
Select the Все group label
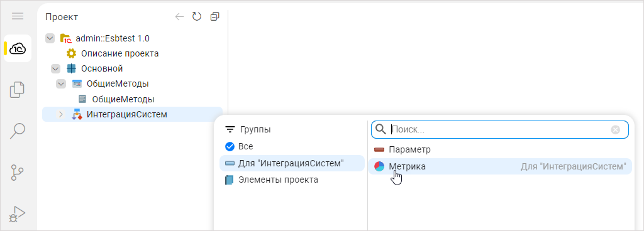point(246,146)
